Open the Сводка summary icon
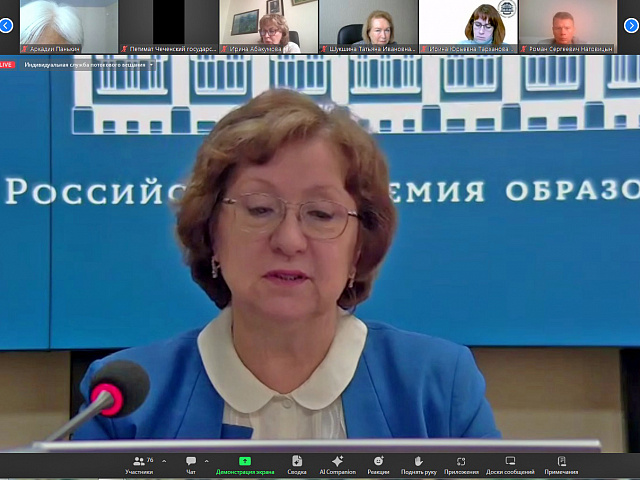 (297, 461)
